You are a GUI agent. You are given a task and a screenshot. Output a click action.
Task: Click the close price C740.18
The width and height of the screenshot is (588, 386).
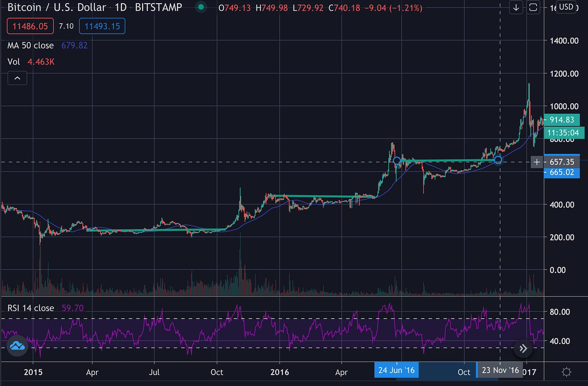coord(344,8)
